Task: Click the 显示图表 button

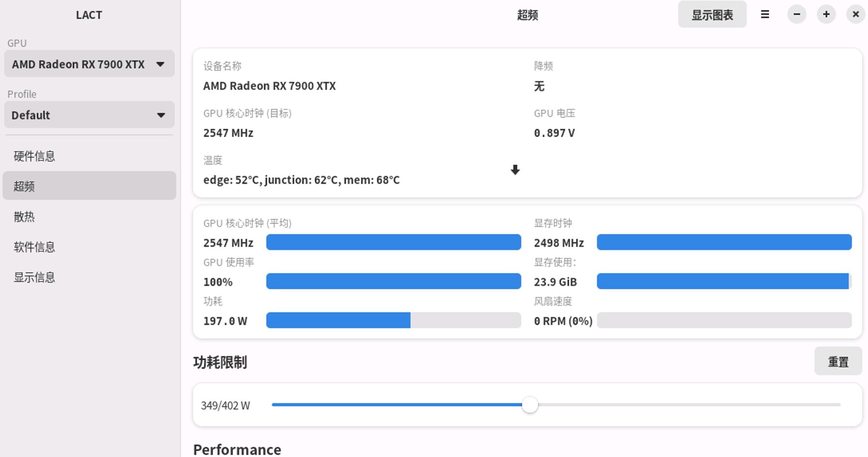Action: (x=712, y=15)
